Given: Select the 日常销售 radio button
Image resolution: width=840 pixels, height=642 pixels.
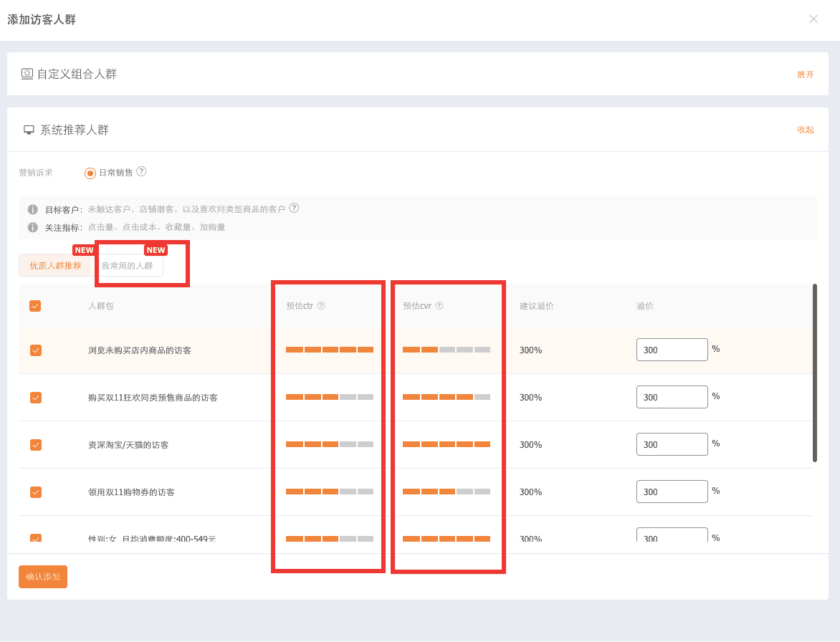Looking at the screenshot, I should 90,173.
